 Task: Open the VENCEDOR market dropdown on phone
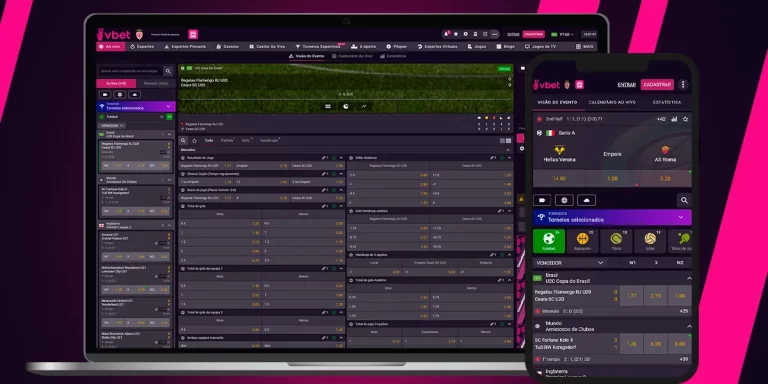(570, 263)
